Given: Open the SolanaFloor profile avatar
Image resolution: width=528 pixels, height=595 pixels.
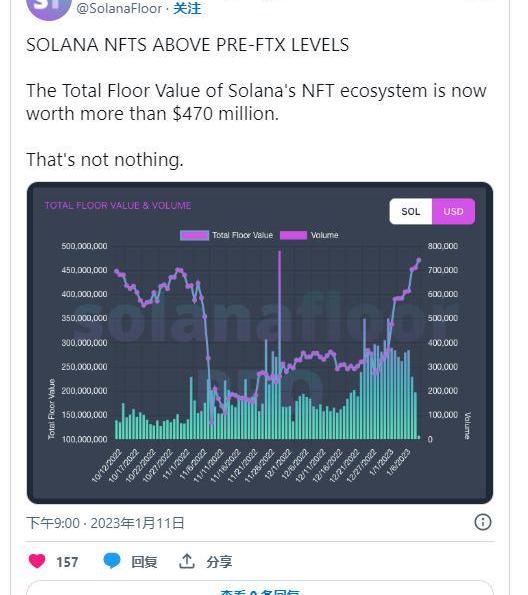Looking at the screenshot, I should point(48,8).
